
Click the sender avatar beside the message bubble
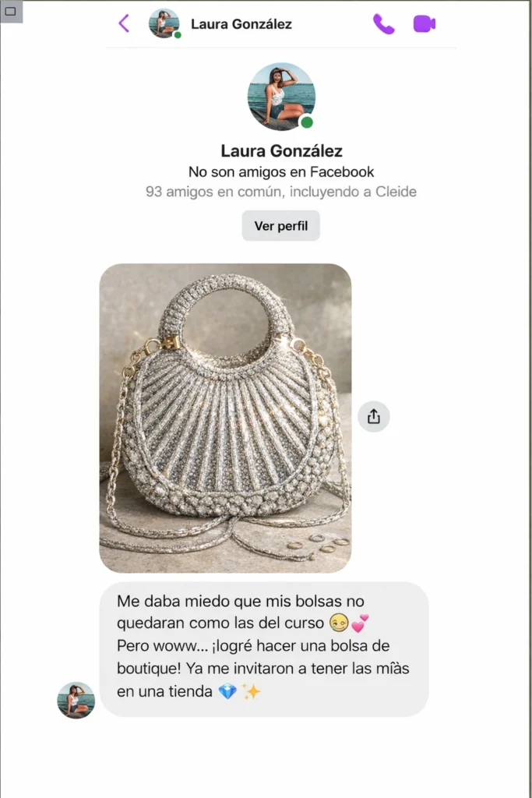point(76,701)
